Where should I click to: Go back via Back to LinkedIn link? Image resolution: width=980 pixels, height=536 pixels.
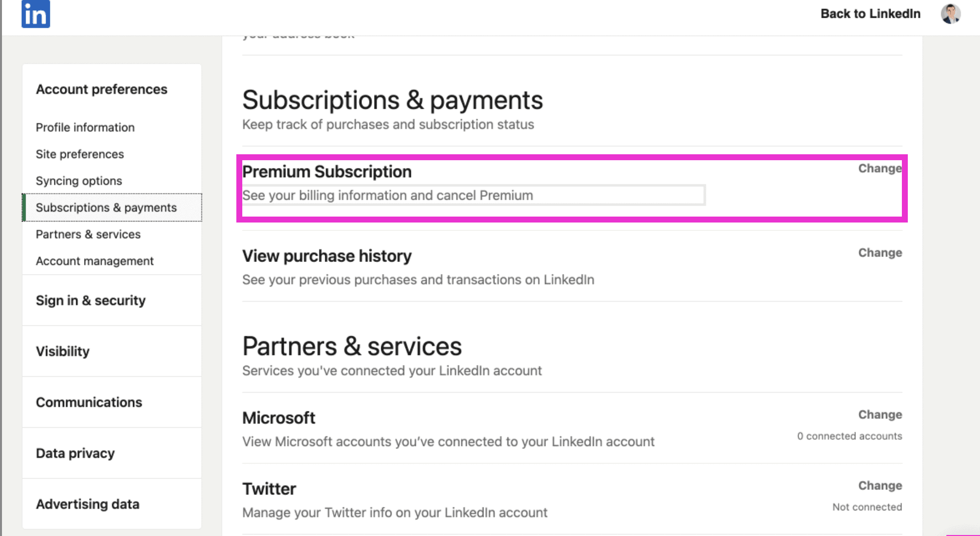tap(870, 14)
